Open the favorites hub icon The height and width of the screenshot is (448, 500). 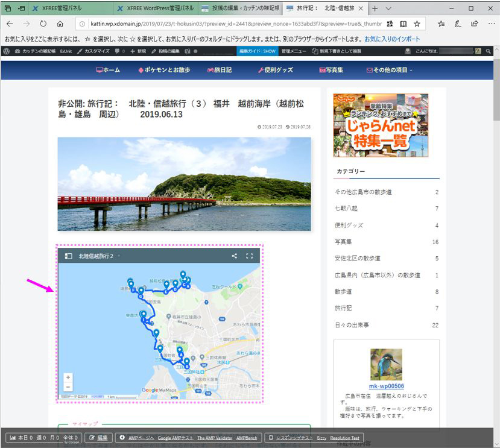tap(441, 24)
